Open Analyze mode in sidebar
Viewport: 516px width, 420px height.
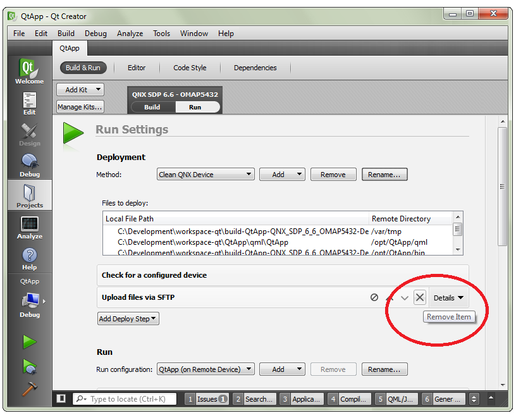[x=29, y=228]
